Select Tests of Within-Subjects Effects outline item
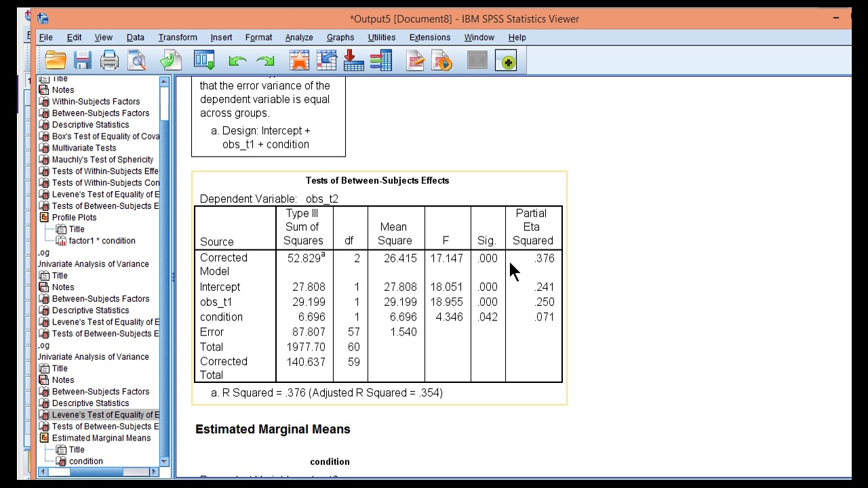This screenshot has width=868, height=488. 105,171
